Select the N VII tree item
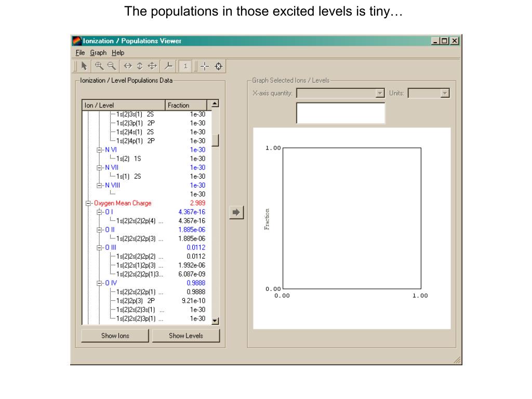Viewport: 532px width, 399px height. click(x=112, y=167)
